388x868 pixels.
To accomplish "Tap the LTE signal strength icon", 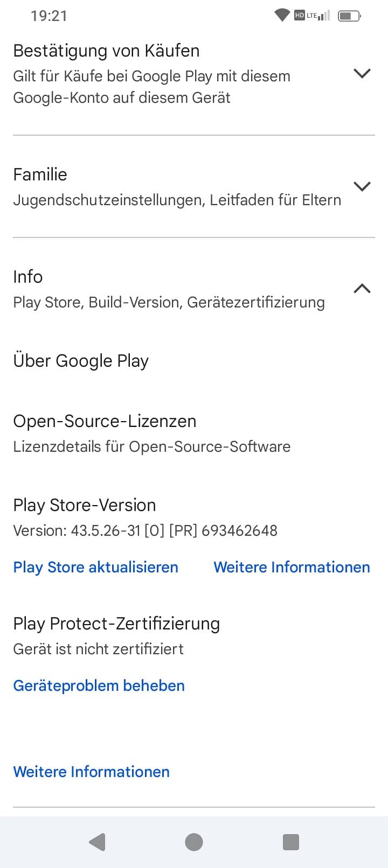I will pyautogui.click(x=318, y=16).
